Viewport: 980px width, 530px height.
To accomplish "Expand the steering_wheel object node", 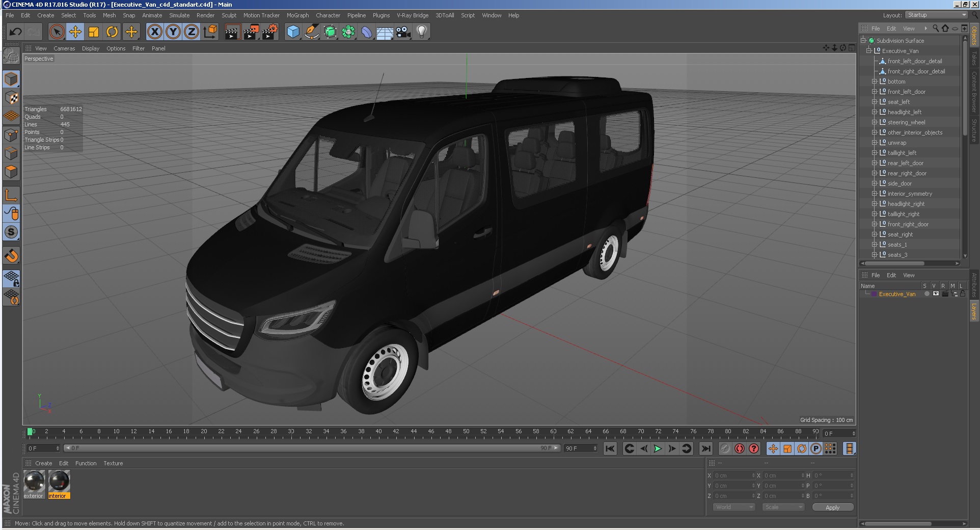I will click(875, 122).
